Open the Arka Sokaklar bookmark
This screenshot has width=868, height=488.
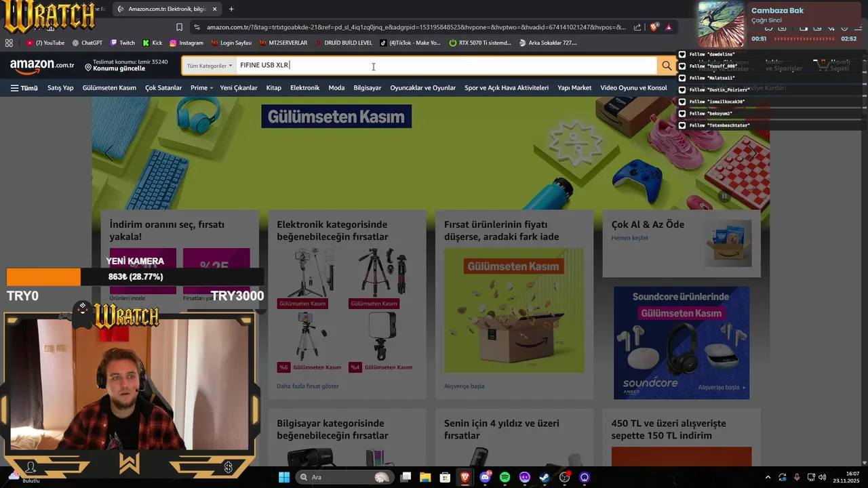coord(547,43)
